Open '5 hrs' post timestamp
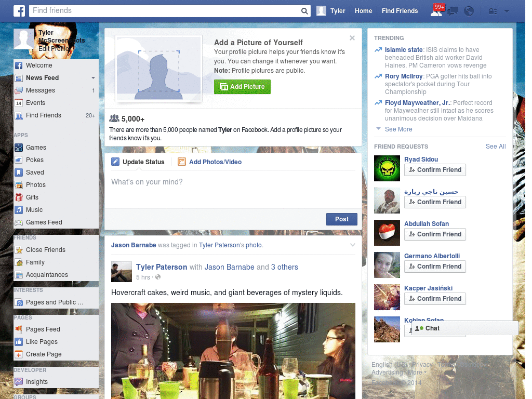Screen dimensions: 532x399 pos(143,277)
